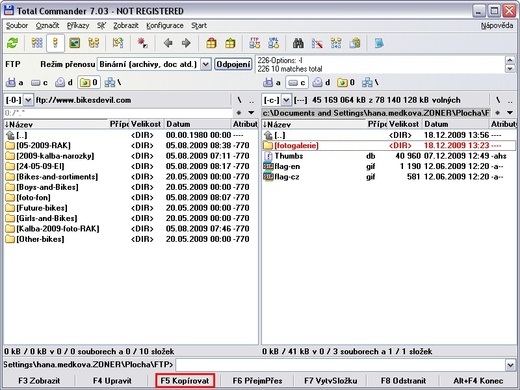Select drive a in the left panel
The width and height of the screenshot is (520, 390).
15,82
